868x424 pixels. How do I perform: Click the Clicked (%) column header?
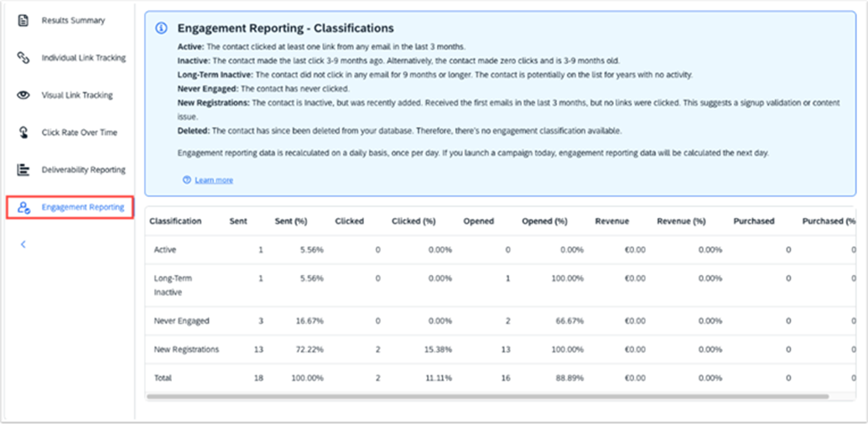(x=413, y=221)
